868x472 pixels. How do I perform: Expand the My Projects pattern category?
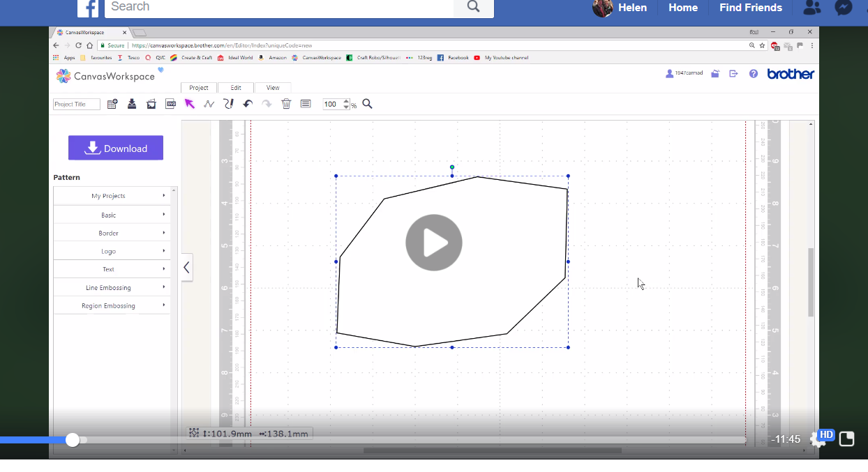(112, 196)
